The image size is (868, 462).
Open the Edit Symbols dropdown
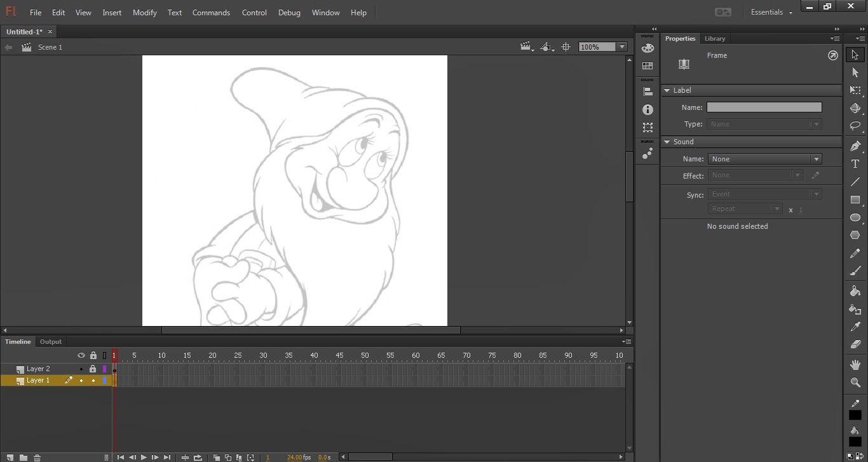pos(547,47)
